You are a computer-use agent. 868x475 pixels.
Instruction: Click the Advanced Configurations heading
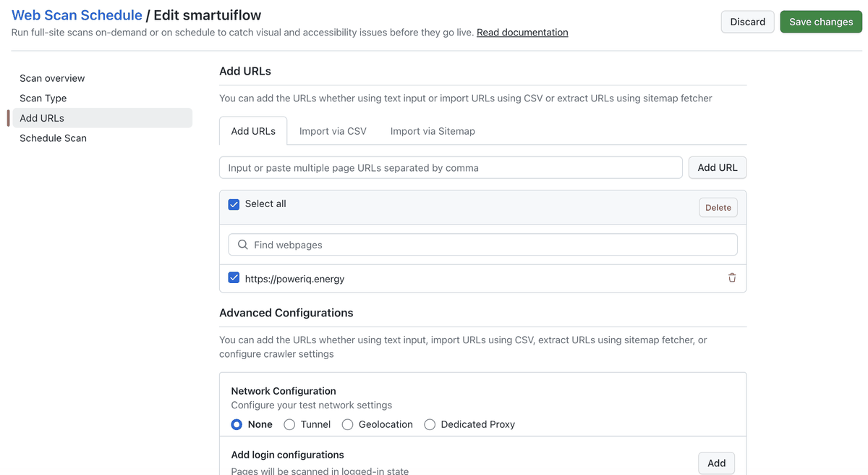tap(286, 313)
